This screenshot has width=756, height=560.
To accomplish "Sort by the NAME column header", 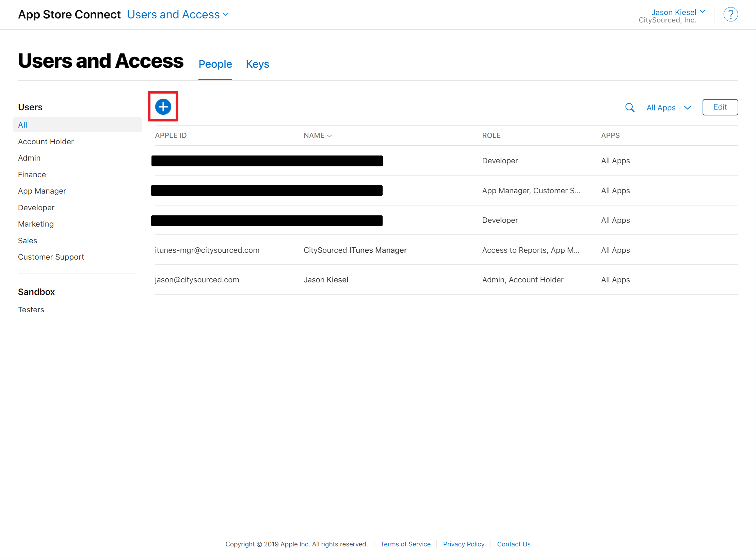I will click(x=318, y=135).
